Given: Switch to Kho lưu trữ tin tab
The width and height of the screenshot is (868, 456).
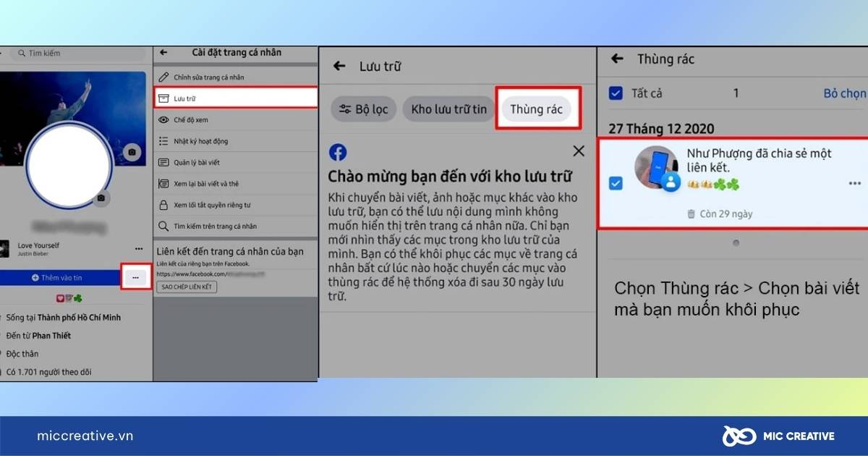Looking at the screenshot, I should (448, 109).
